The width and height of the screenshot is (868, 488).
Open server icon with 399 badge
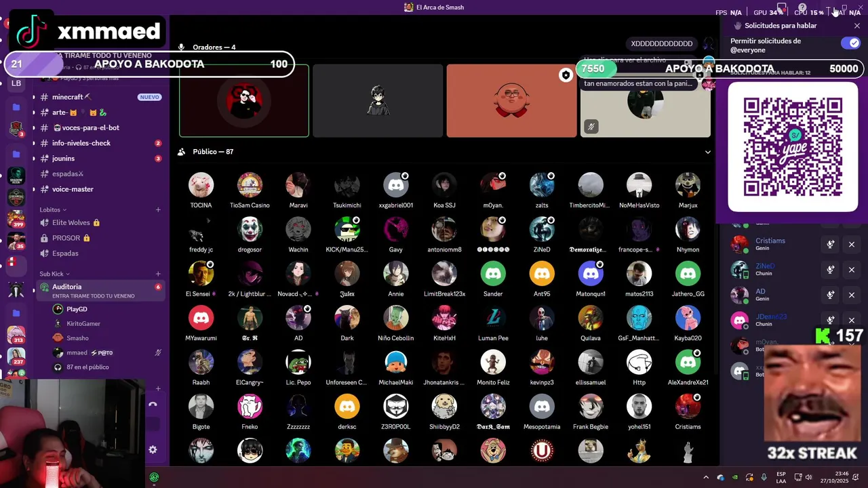16,220
